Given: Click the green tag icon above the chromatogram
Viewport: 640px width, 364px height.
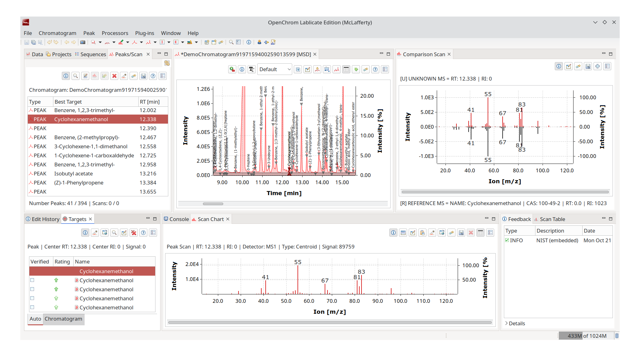Looking at the screenshot, I should [x=356, y=69].
